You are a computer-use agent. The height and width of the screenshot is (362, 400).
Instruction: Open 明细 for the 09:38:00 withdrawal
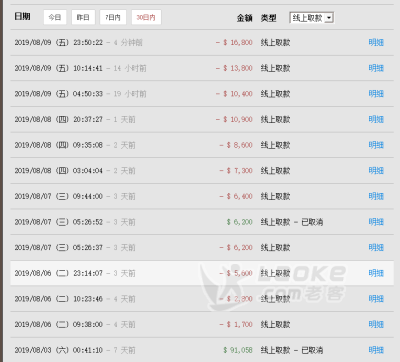[376, 324]
